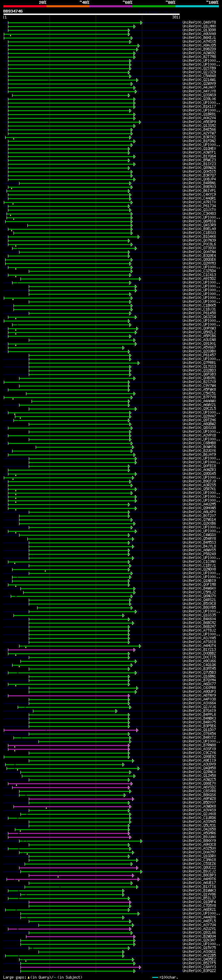222x980 pixels.
Task: Open hit UniRef100_Q2K3A7
Action: tap(199, 940)
